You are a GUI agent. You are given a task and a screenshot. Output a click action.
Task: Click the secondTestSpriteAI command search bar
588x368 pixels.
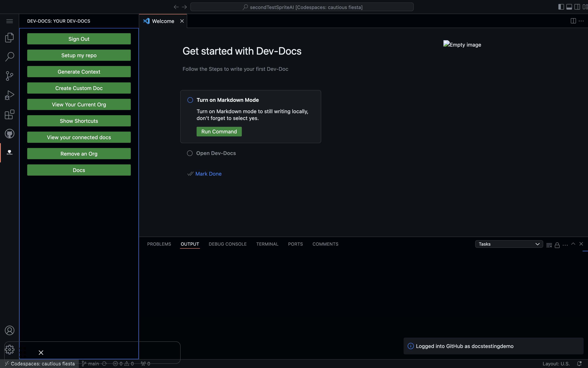click(302, 7)
